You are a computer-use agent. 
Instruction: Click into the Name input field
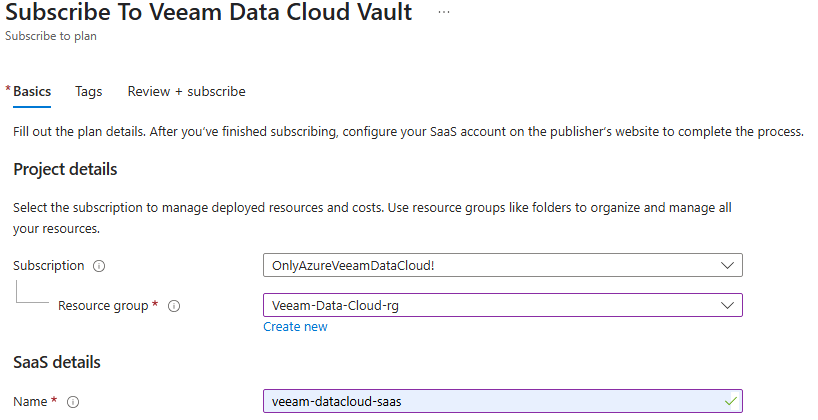click(503, 401)
